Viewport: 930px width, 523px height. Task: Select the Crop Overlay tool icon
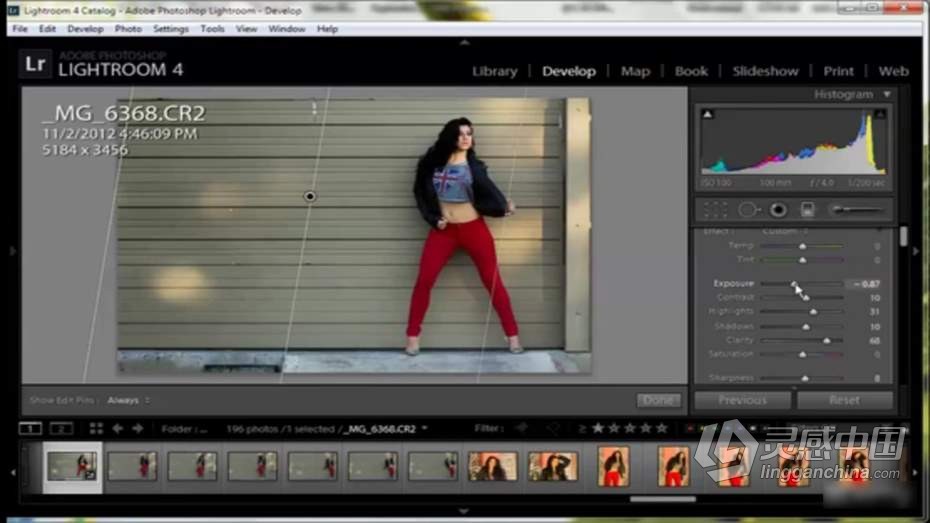click(715, 209)
